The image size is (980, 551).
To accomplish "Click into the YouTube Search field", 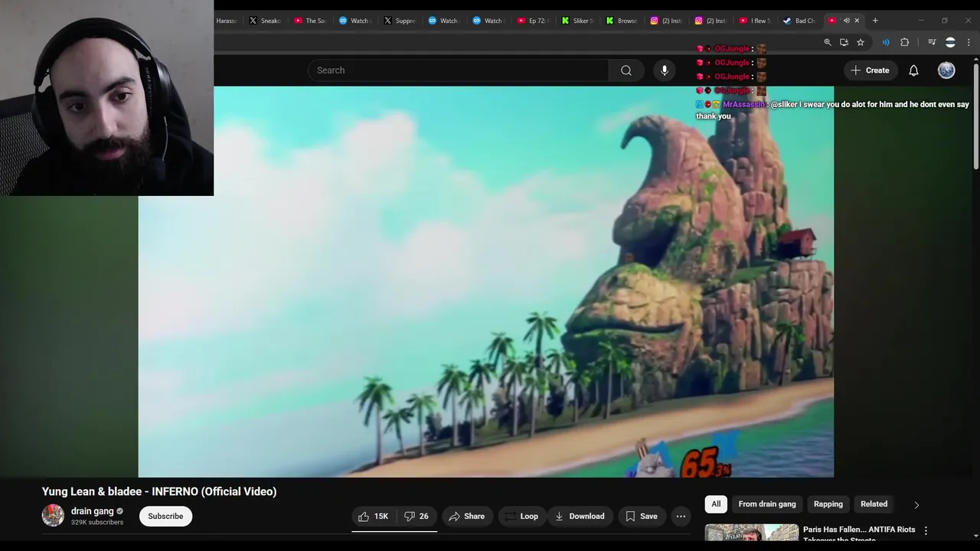I will pyautogui.click(x=458, y=70).
